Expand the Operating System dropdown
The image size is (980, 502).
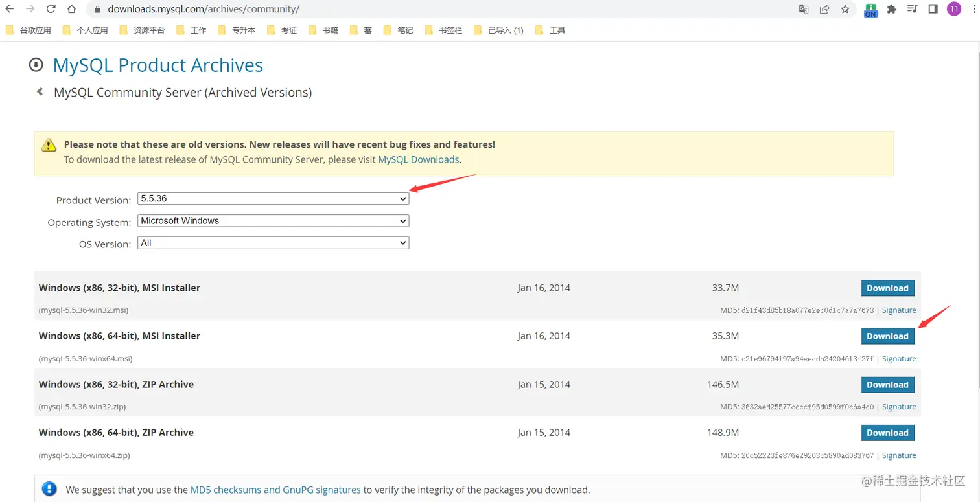[x=273, y=221]
